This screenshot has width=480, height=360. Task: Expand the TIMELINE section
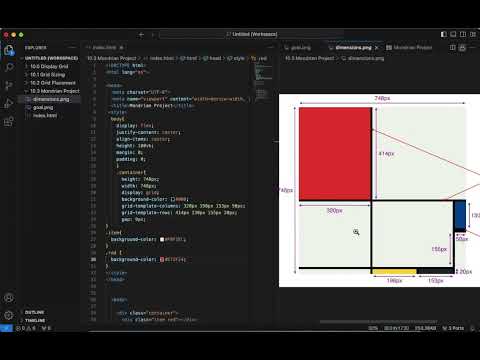point(35,320)
